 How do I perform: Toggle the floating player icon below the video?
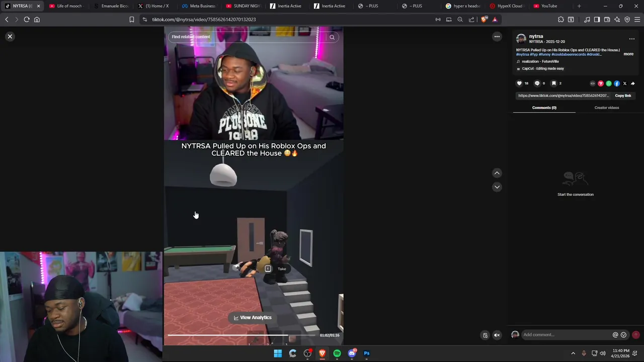[485, 335]
